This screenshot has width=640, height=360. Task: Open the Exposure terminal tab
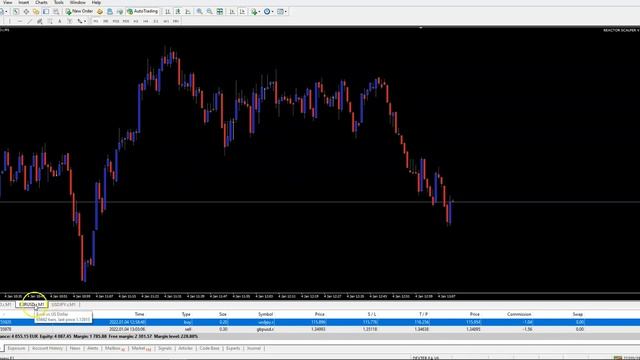[x=16, y=348]
